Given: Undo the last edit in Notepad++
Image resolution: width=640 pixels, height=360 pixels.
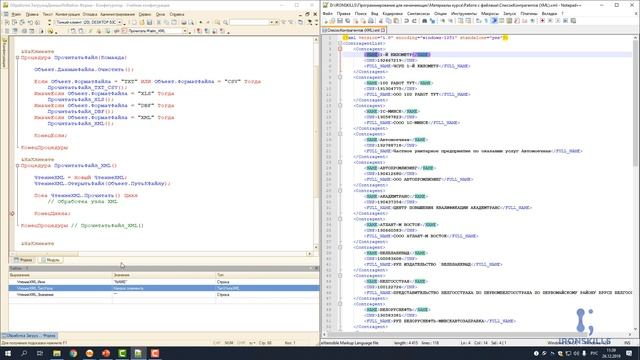Looking at the screenshot, I should (406, 21).
